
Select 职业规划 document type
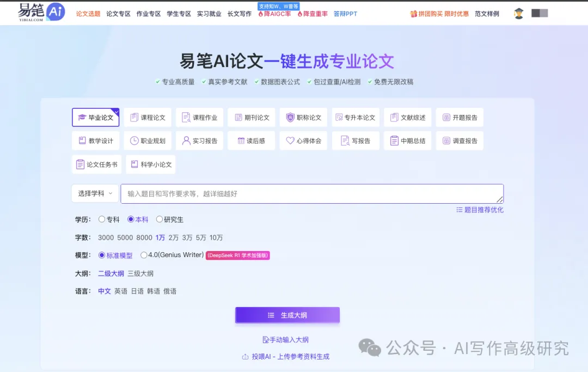pyautogui.click(x=148, y=141)
